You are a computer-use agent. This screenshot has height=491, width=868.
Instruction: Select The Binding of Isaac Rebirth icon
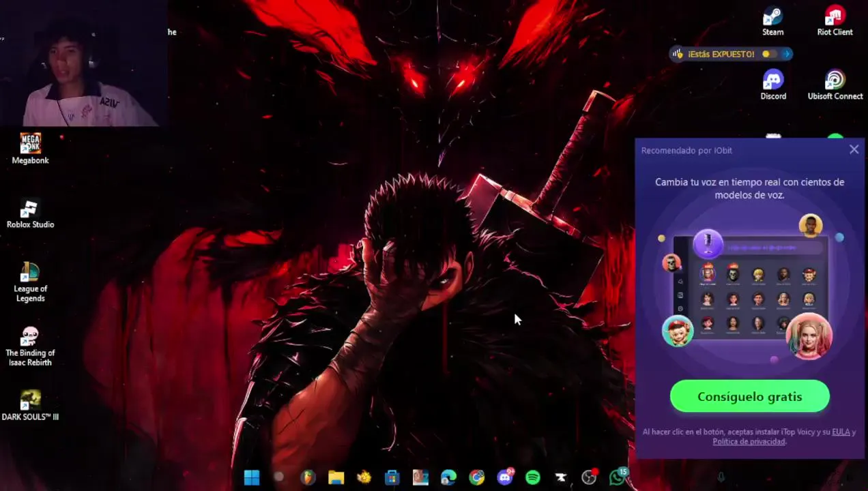30,346
